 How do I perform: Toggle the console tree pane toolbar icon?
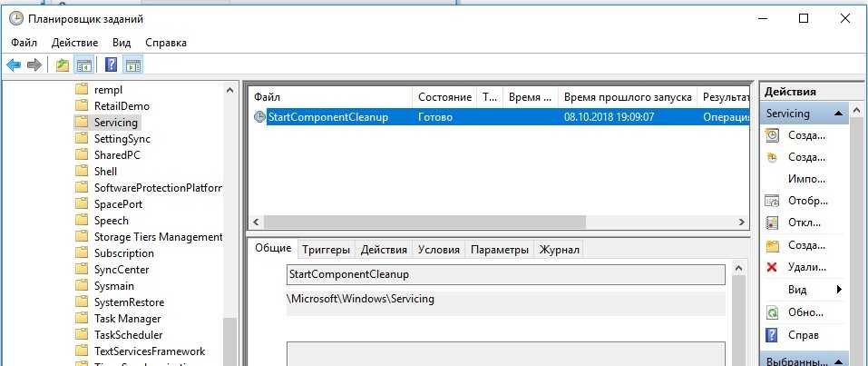[x=84, y=65]
